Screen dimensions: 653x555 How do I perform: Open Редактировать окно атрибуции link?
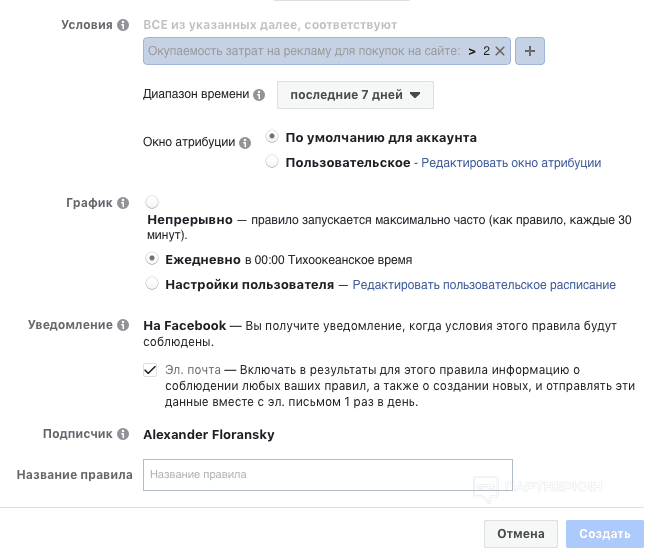pos(511,163)
